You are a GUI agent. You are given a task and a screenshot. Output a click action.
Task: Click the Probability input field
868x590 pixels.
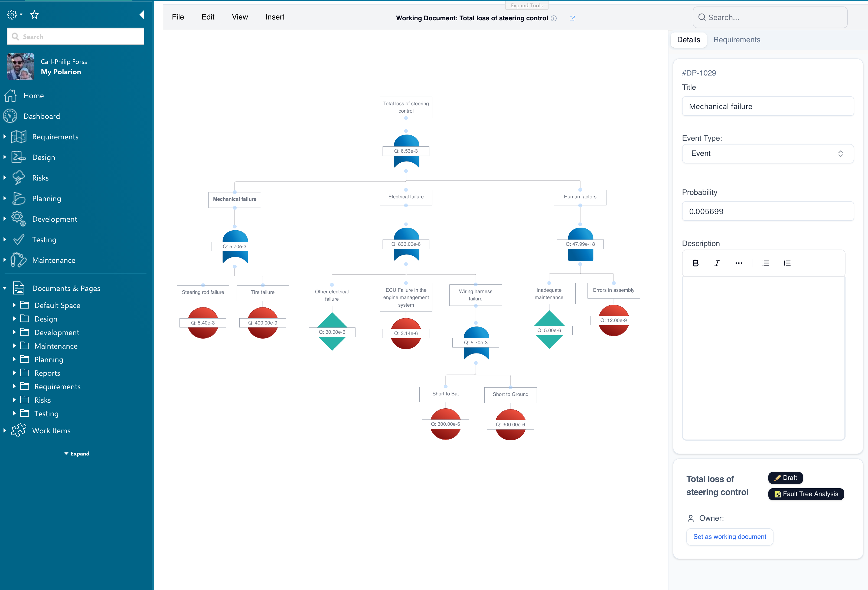(x=768, y=211)
